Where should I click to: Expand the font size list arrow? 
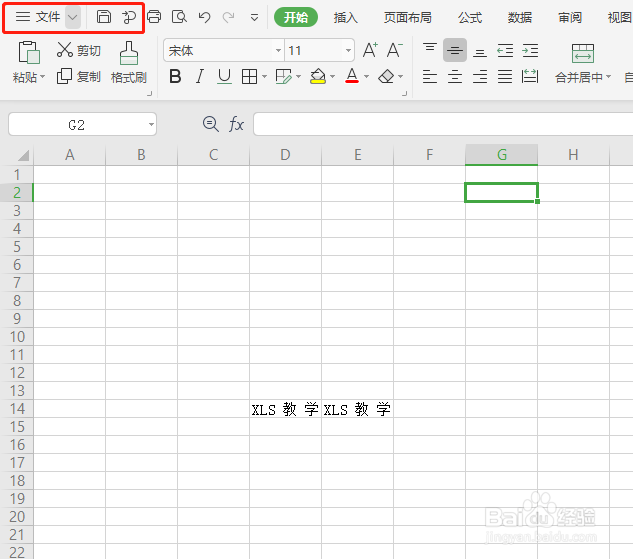348,50
